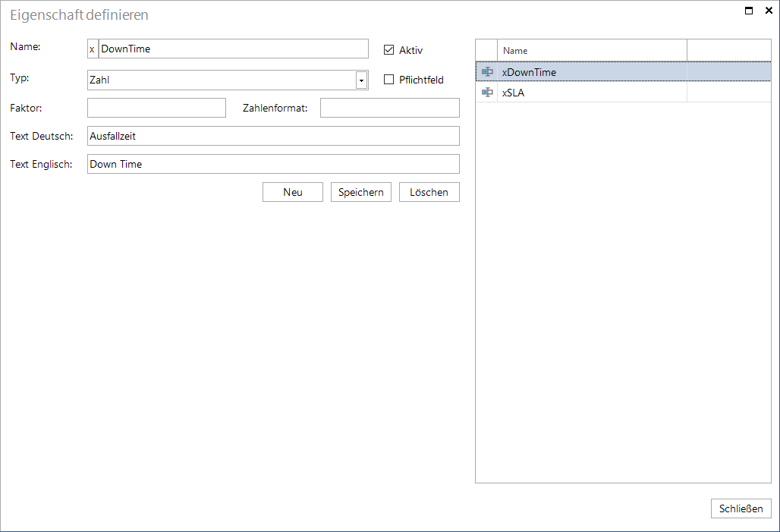
Task: Click the Name field containing DownTime
Action: click(233, 49)
